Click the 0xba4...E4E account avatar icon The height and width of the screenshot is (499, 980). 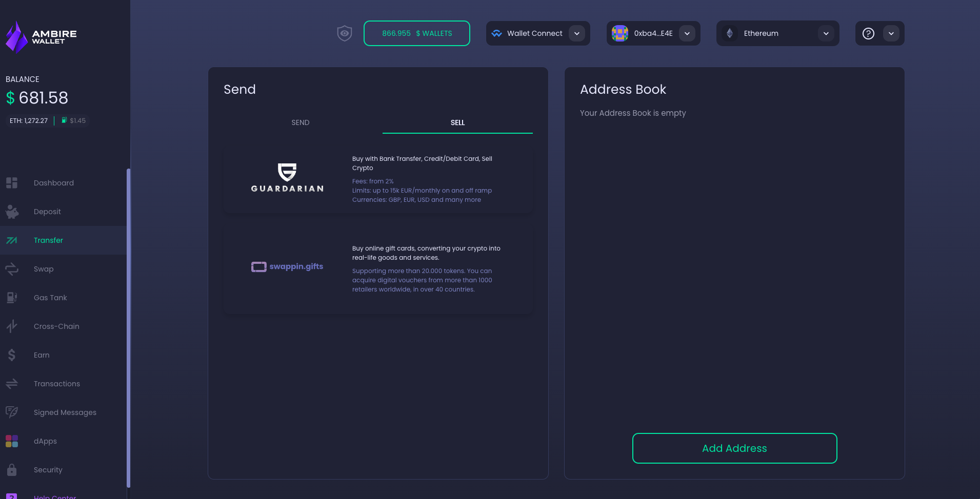(620, 33)
